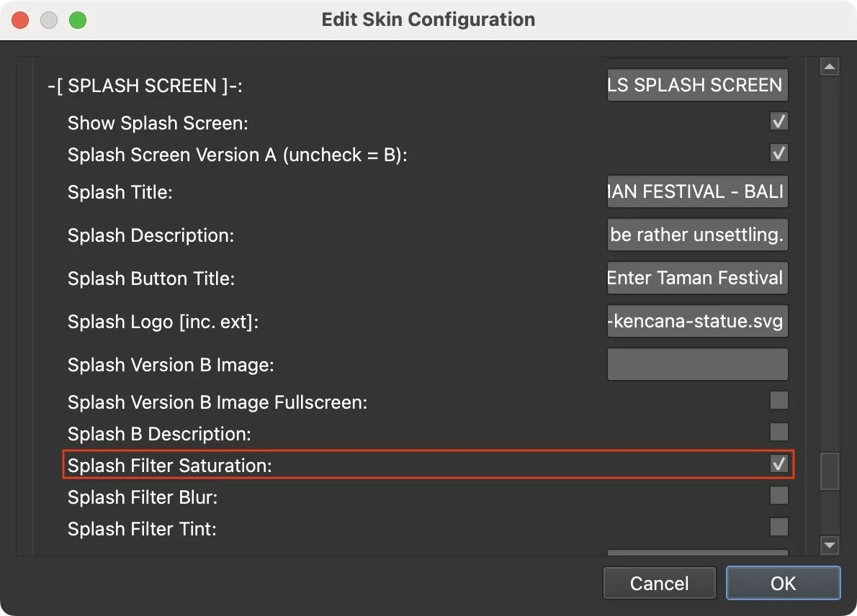Screen dimensions: 857x616
Task: Enable the Splash B Description checkbox
Action: coord(779,432)
